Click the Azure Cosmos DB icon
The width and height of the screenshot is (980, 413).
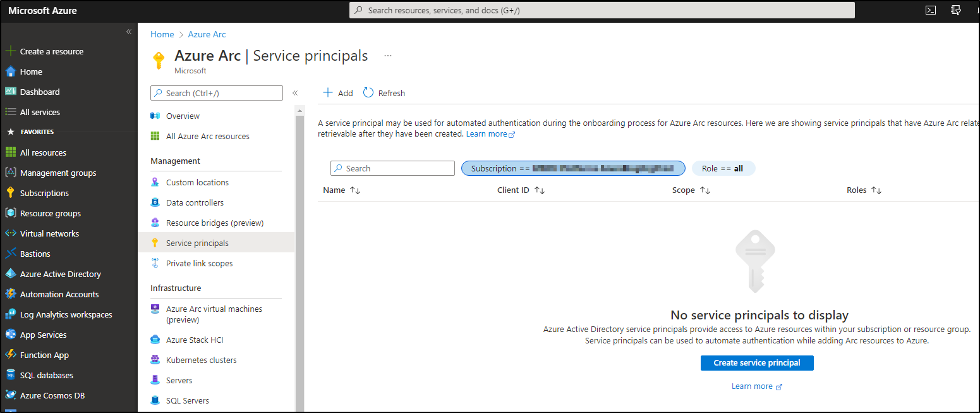(x=10, y=395)
